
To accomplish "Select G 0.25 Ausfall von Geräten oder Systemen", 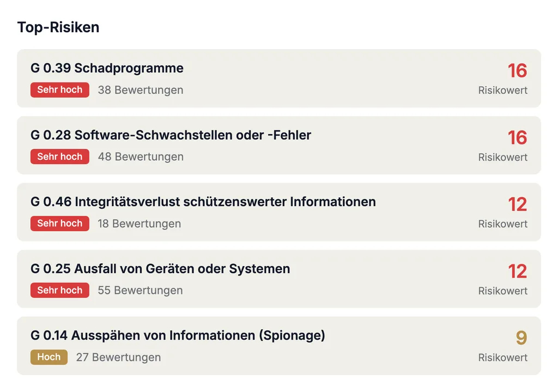I will pyautogui.click(x=279, y=279).
